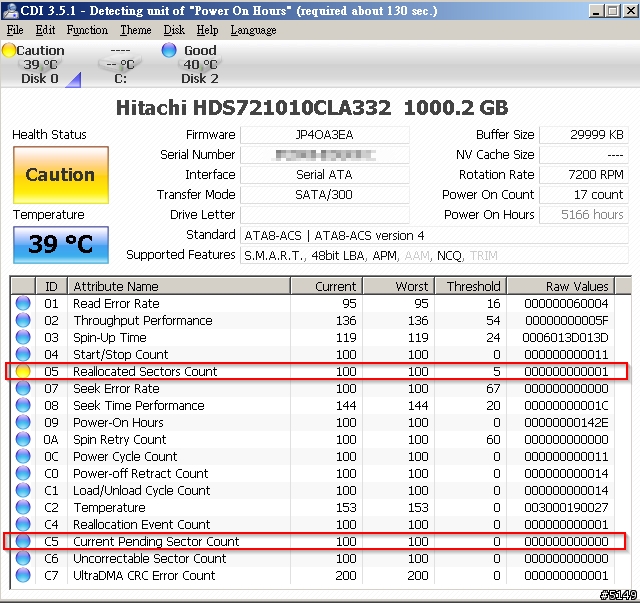The width and height of the screenshot is (640, 603).
Task: Click the status icon for UltraDMA CRC Error Count
Action: point(23,575)
